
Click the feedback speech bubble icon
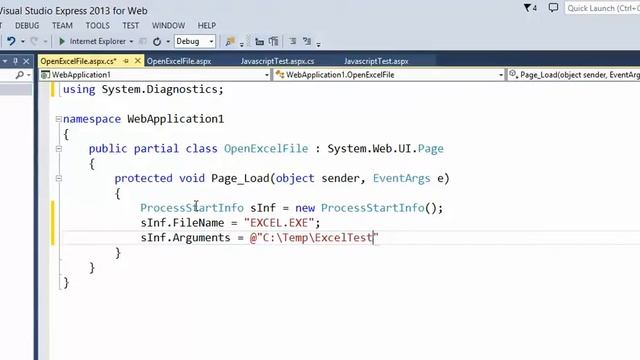point(553,8)
